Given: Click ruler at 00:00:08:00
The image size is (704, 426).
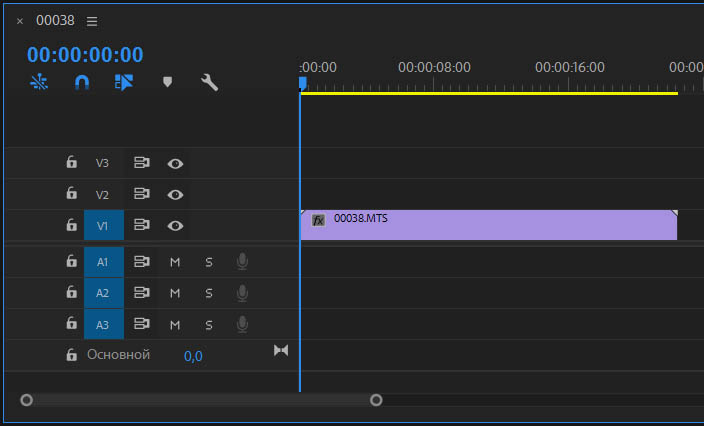Looking at the screenshot, I should coord(434,67).
